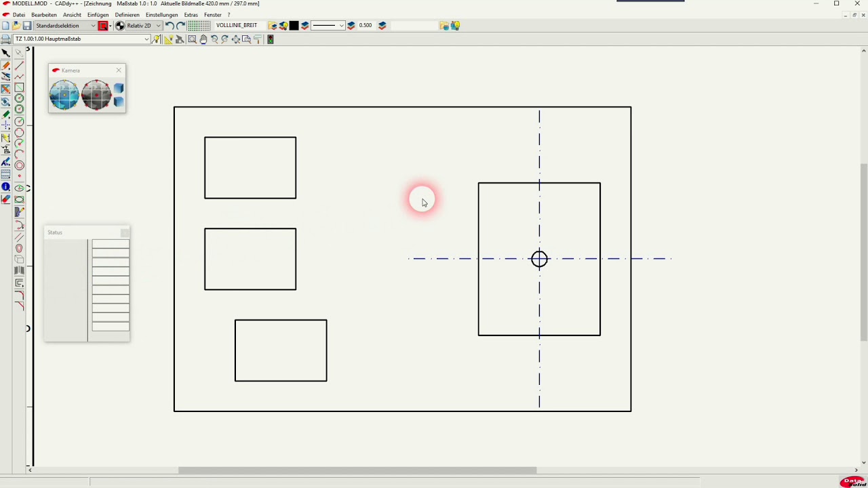Close the Status panel
Image resolution: width=868 pixels, height=488 pixels.
tap(125, 232)
